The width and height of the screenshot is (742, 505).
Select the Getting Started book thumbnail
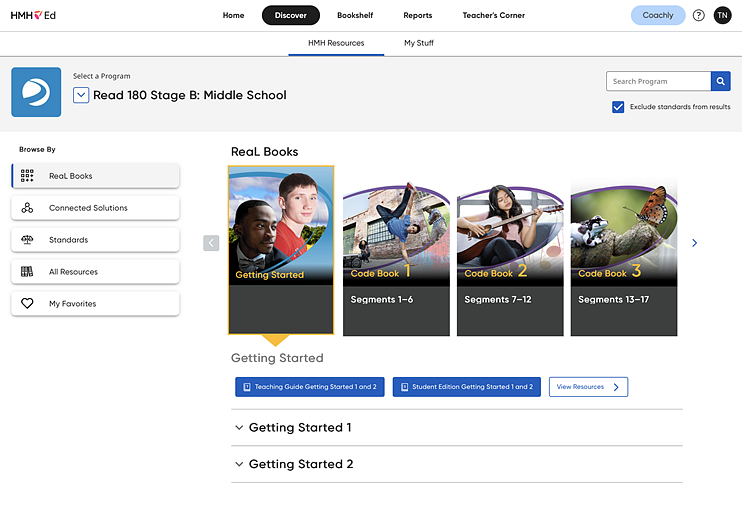pyautogui.click(x=281, y=250)
